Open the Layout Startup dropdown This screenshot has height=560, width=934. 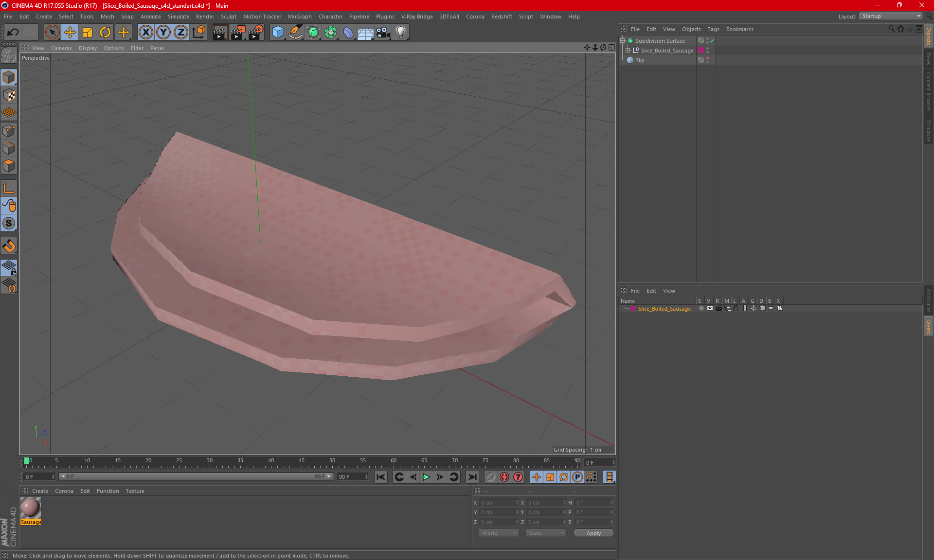891,16
